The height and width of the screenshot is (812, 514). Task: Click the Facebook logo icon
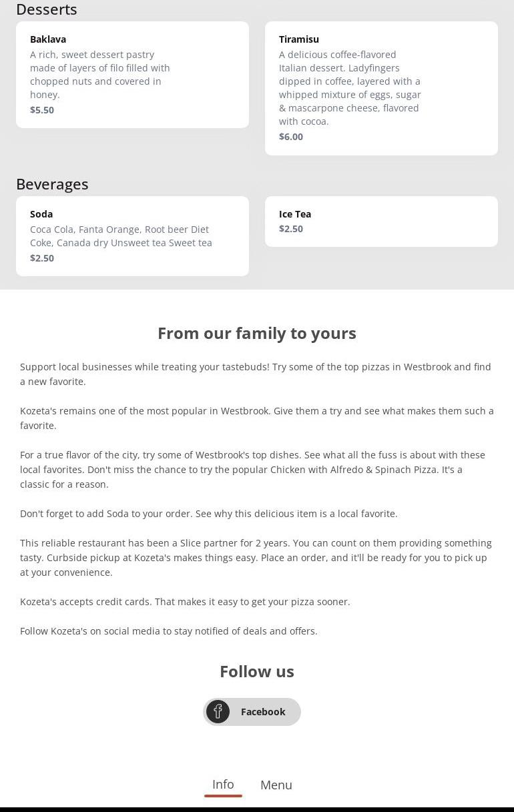point(218,711)
